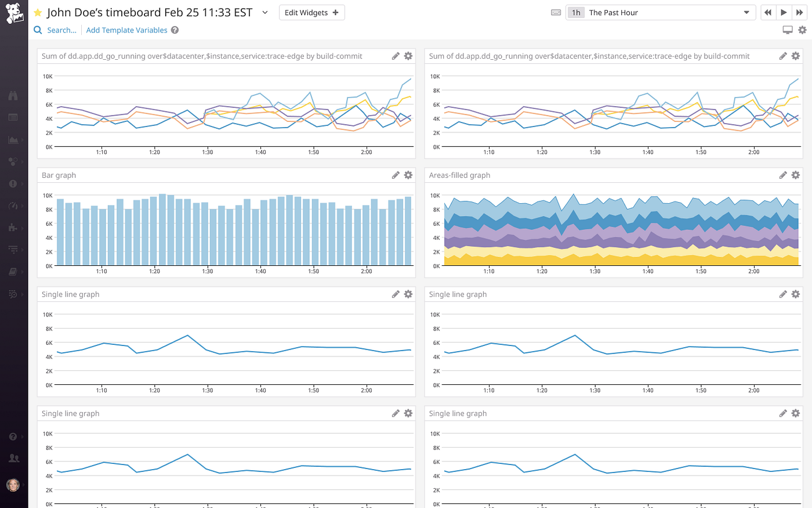This screenshot has height=508, width=812.
Task: Open dashboard settings gear below time controls
Action: click(802, 30)
